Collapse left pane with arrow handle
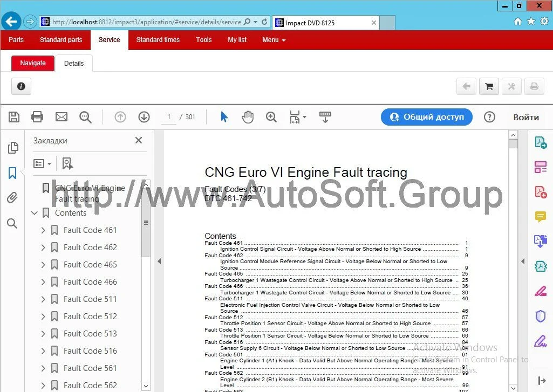The image size is (553, 392). pos(159,262)
